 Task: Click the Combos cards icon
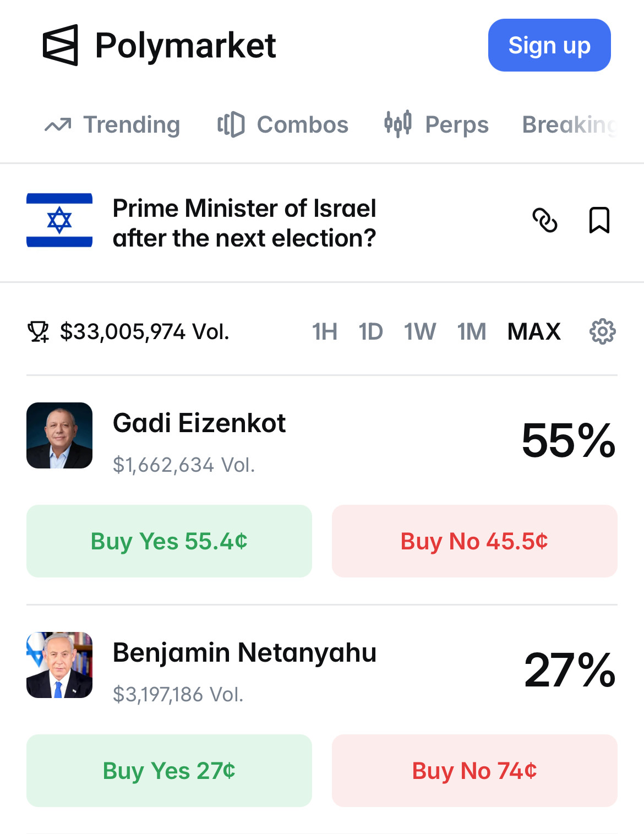[x=231, y=124]
